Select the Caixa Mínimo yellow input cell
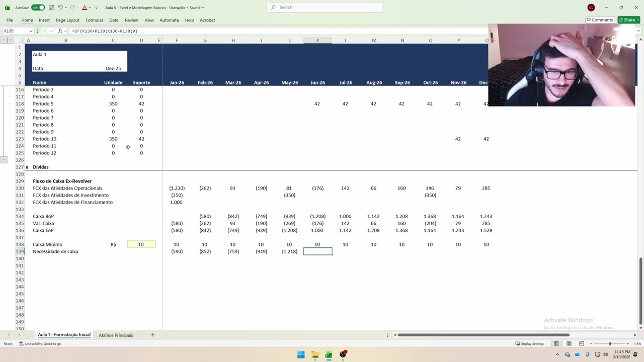This screenshot has width=644, height=362. point(141,244)
